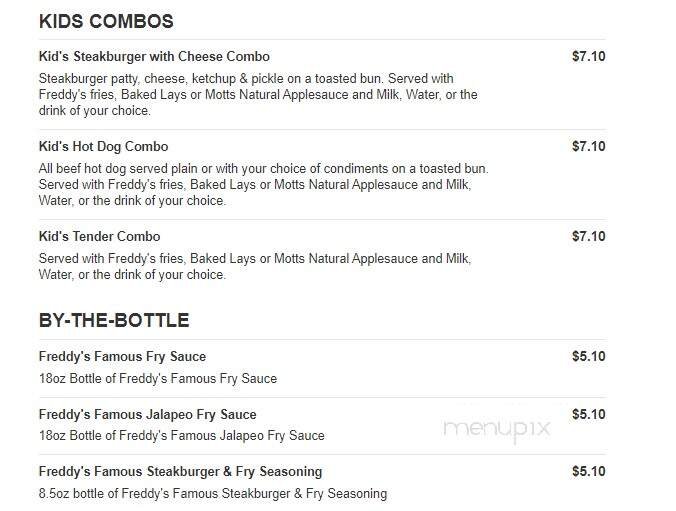Open Freddy's Famous Jalapeo Fry Sauce item
The height and width of the screenshot is (511, 676).
147,415
